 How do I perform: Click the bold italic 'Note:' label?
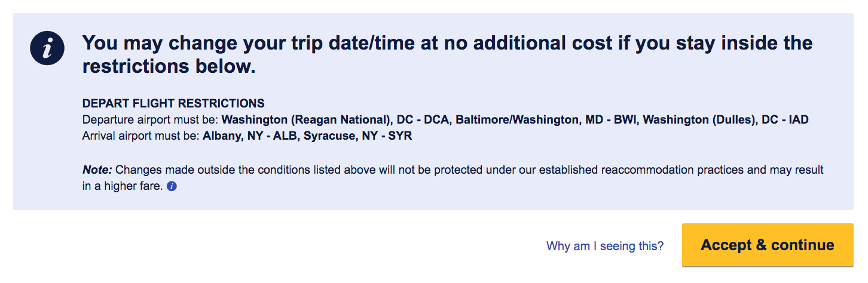click(x=97, y=170)
